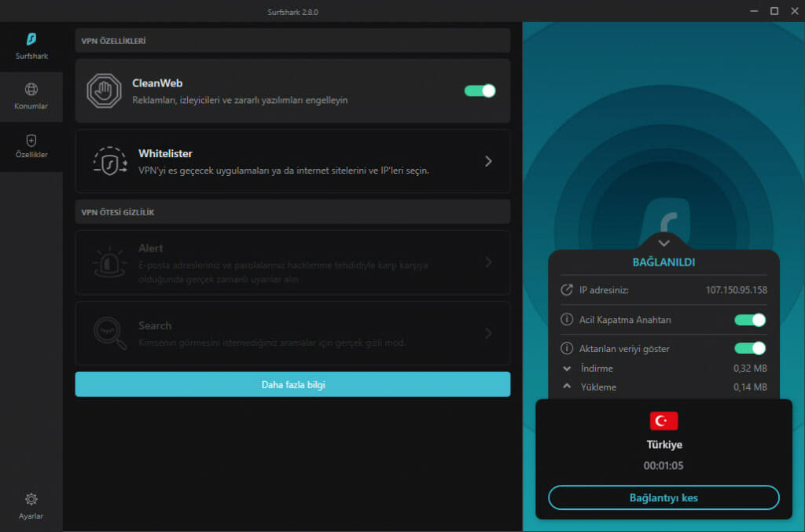Click Bağlantıyı kes to disconnect

[x=663, y=497]
